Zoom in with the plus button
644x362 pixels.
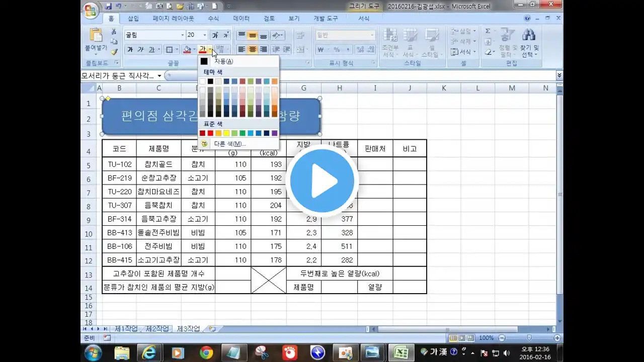pyautogui.click(x=557, y=338)
